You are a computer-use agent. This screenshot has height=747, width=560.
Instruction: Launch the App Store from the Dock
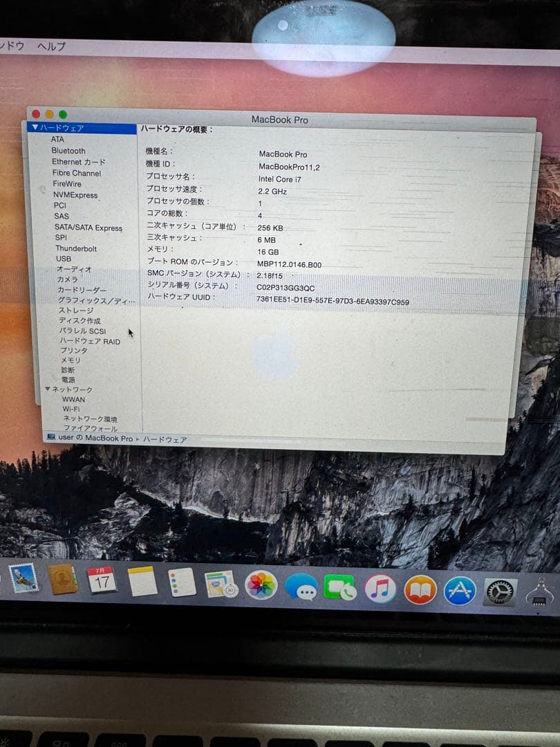click(460, 591)
